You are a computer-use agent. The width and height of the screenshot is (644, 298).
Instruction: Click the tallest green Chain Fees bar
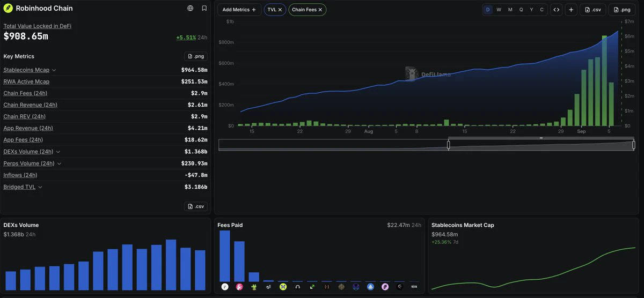point(605,80)
